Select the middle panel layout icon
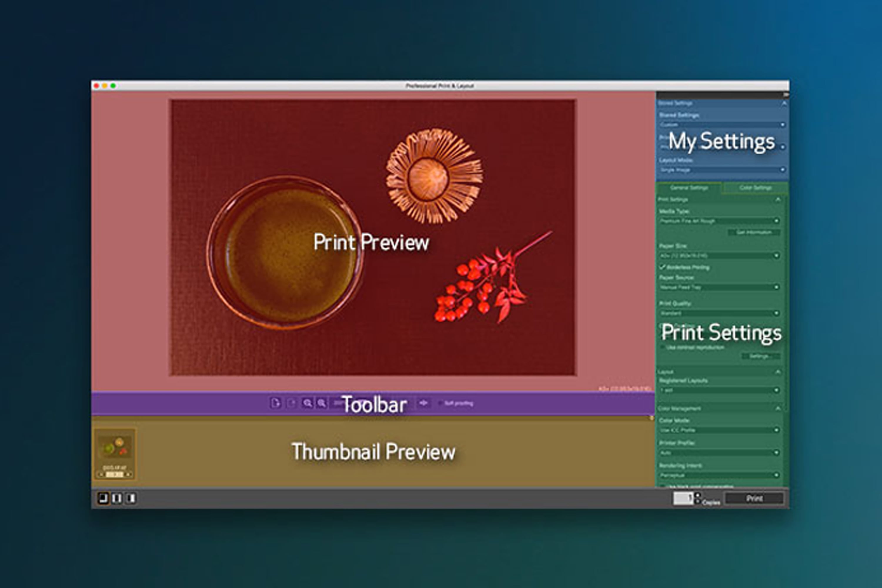Screen dimensions: 882x588 coord(117,498)
